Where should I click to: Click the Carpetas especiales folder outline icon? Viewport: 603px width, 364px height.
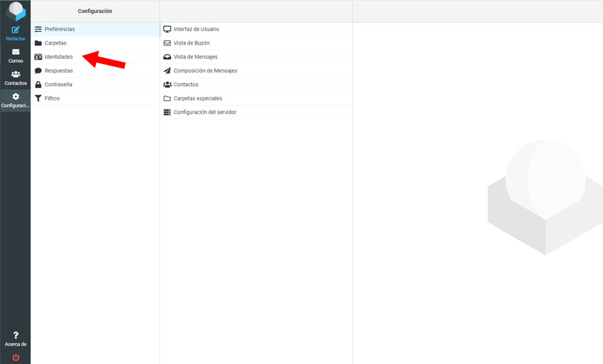point(167,99)
